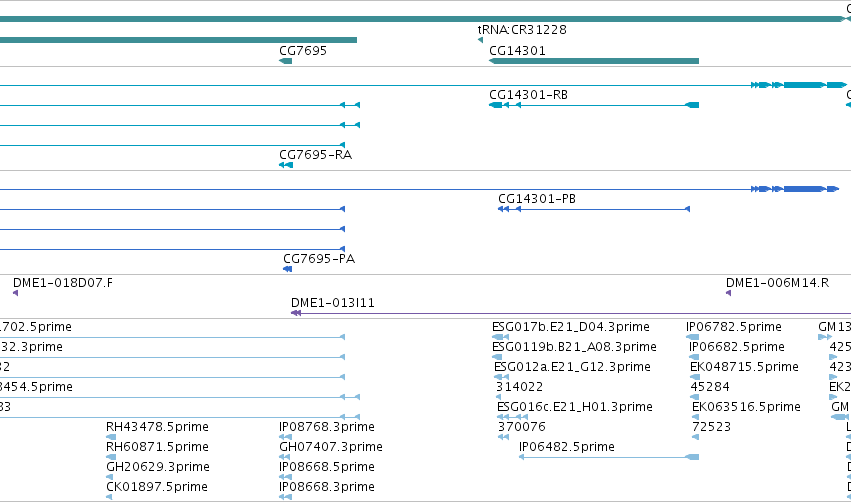Screen dimensions: 851x502
Task: Click the CG7695-RA transcript label
Action: 315,155
